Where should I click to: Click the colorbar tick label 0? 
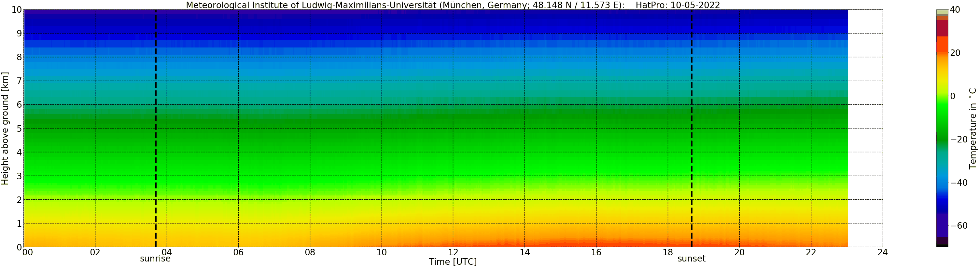coord(953,96)
